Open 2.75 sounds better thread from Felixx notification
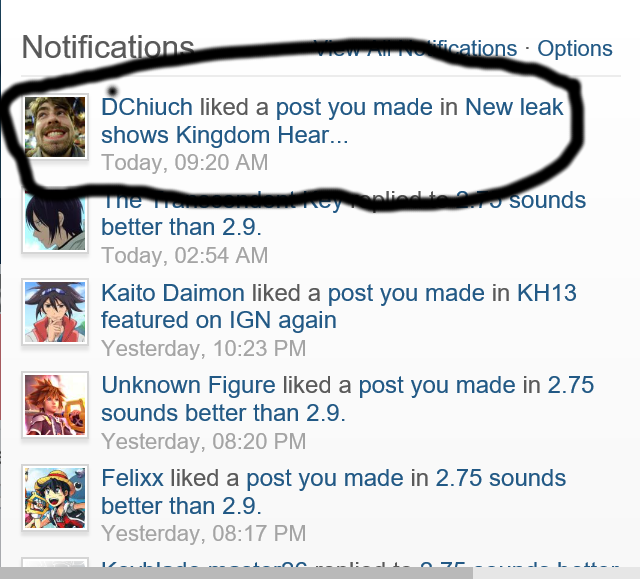Screen dimensions: 640x579 click(333, 492)
